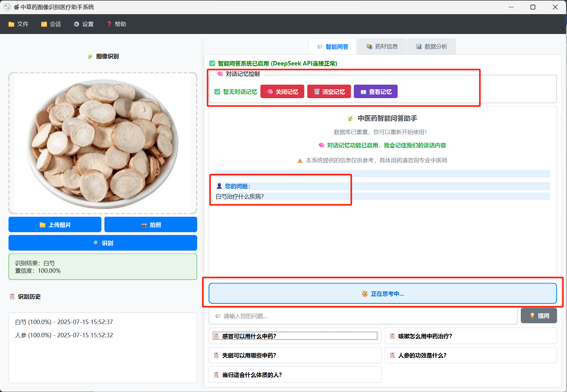This screenshot has width=567, height=392.
Task: Open the 设置 menu
Action: pyautogui.click(x=84, y=24)
